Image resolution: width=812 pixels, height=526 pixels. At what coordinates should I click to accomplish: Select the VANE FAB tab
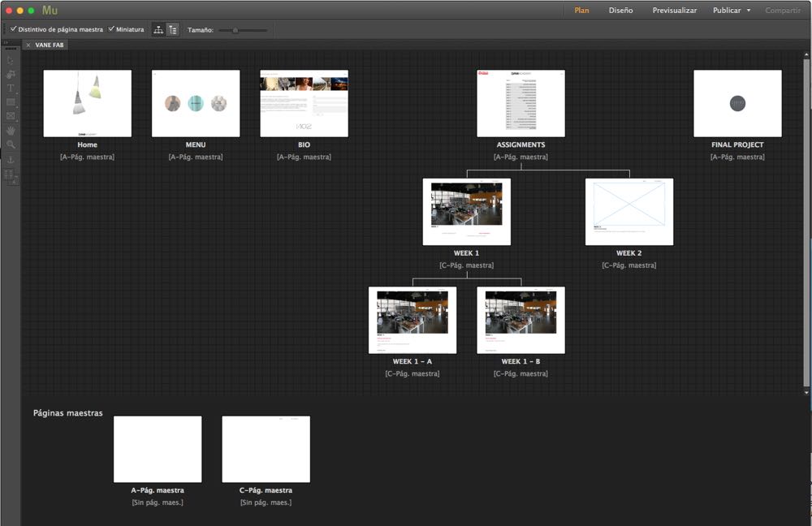pyautogui.click(x=50, y=45)
